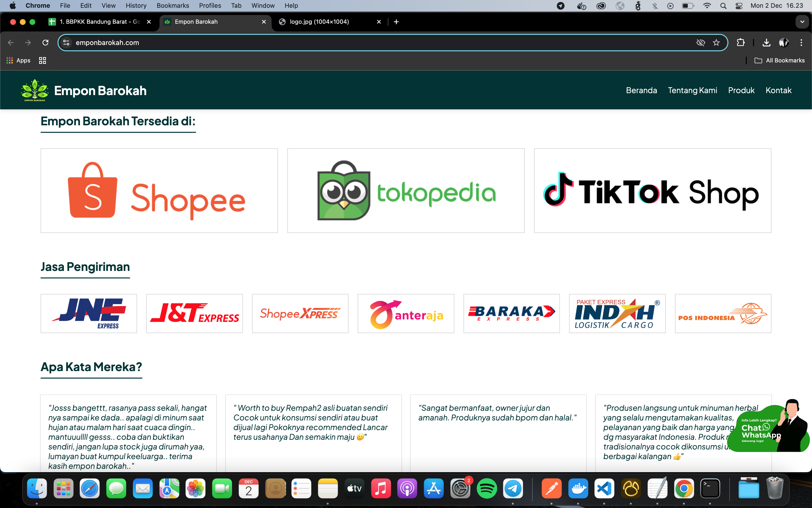Click the Empon Barokah leaf logo
Viewport: 812px width, 508px height.
(35, 90)
